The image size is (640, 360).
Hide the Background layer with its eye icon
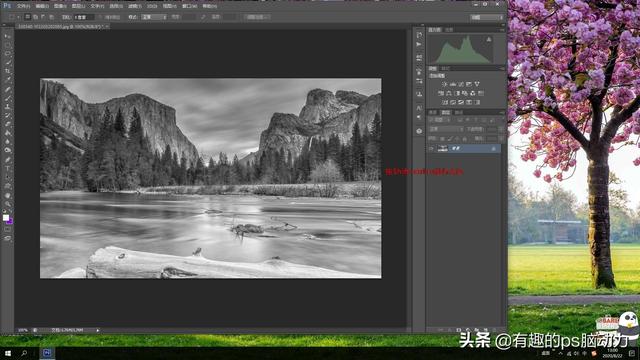431,149
